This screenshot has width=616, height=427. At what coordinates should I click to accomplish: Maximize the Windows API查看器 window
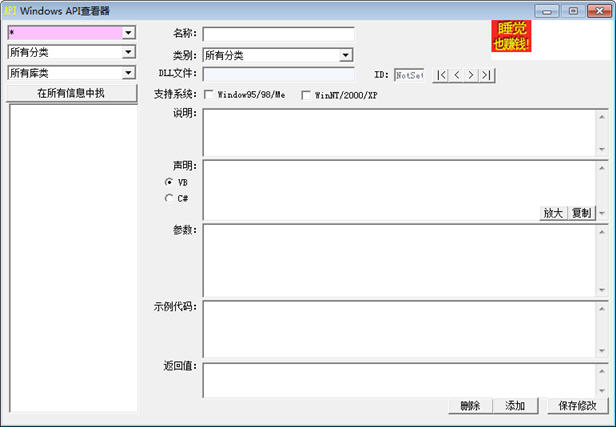[573, 11]
